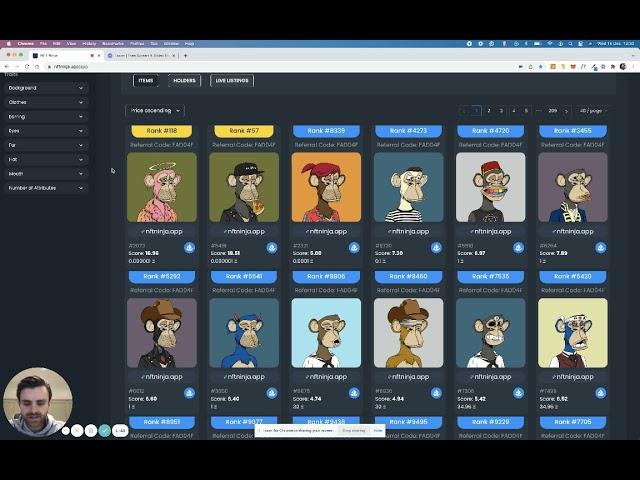640x480 pixels.
Task: Open Bookmarks menu in menu bar
Action: 113,44
